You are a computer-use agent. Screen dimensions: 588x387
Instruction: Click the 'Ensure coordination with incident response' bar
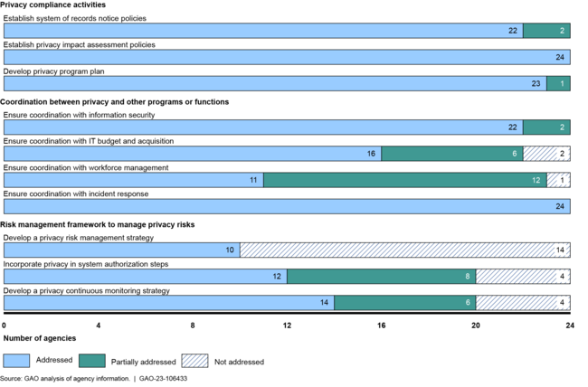[287, 206]
